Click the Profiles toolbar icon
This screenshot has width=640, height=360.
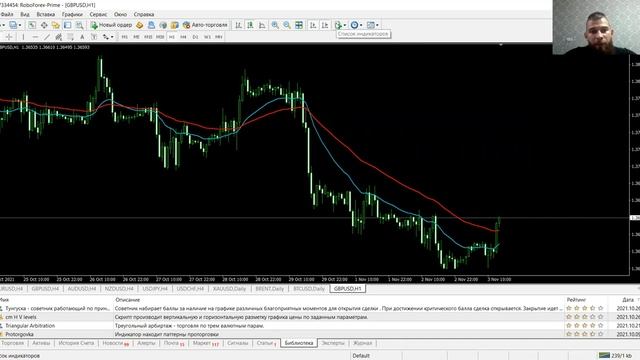13,25
